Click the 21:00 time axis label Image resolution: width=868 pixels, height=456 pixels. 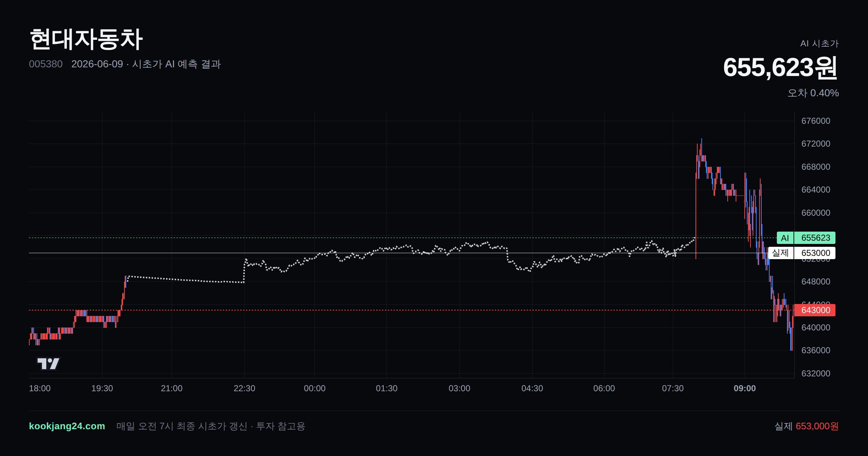pyautogui.click(x=171, y=388)
